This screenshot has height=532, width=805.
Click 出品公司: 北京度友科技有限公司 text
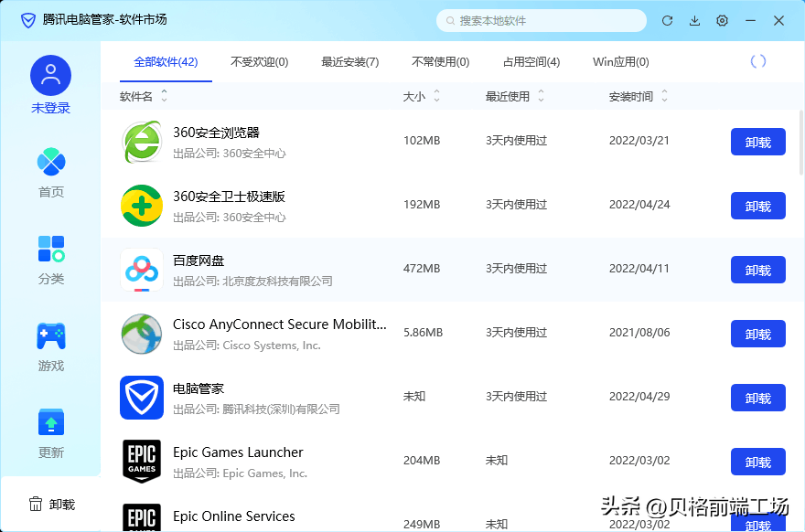(x=252, y=282)
